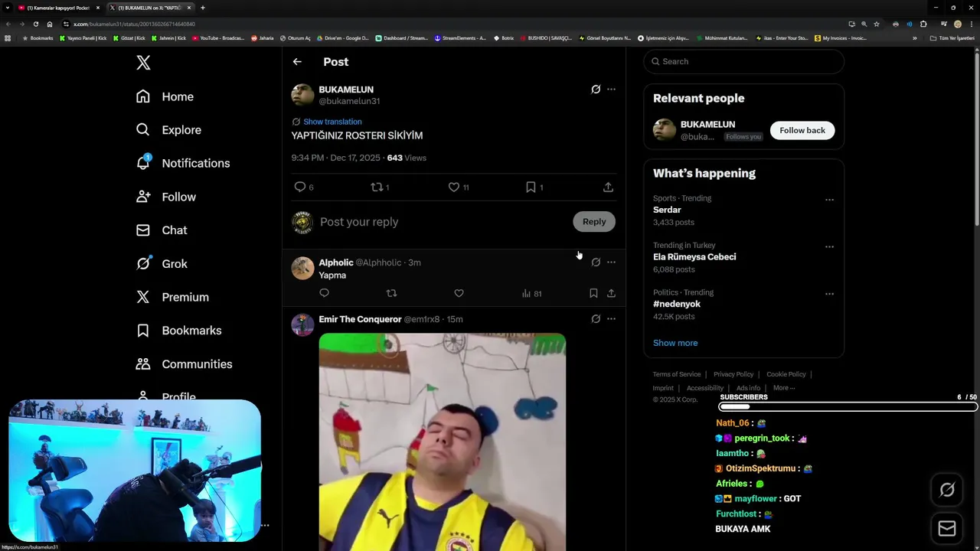Bookmark Alpholic's comment
The image size is (980, 551).
coord(593,293)
